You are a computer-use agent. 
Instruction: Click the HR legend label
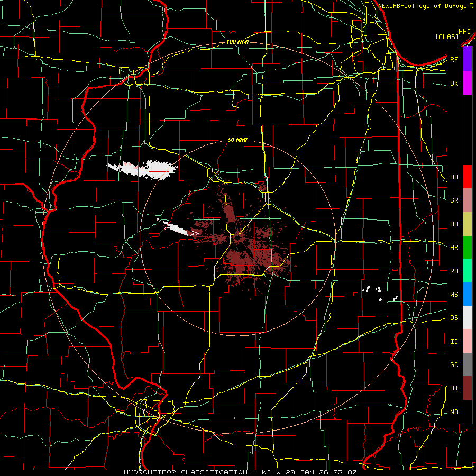[454, 248]
